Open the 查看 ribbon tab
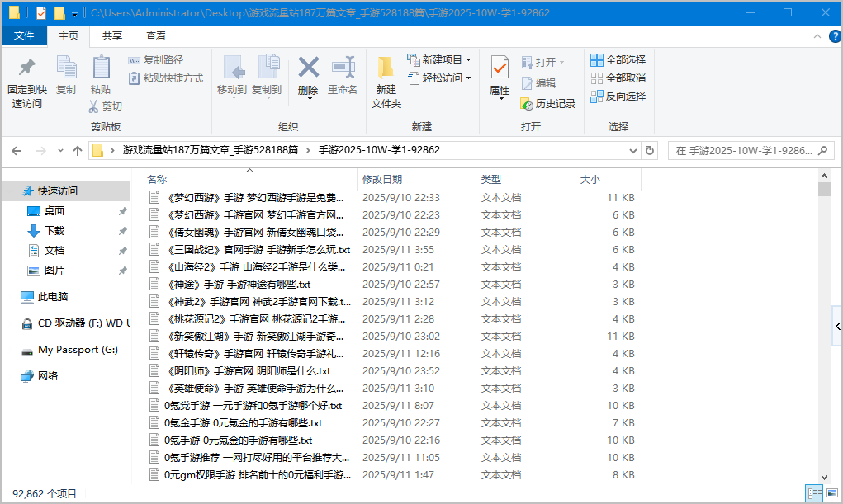The width and height of the screenshot is (843, 504). 156,35
